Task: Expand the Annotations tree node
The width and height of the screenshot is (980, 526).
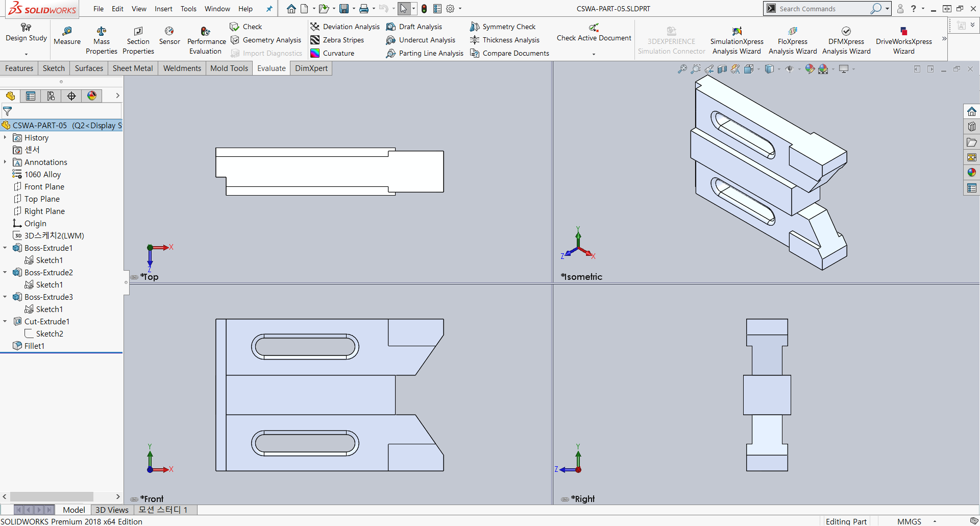Action: 5,162
